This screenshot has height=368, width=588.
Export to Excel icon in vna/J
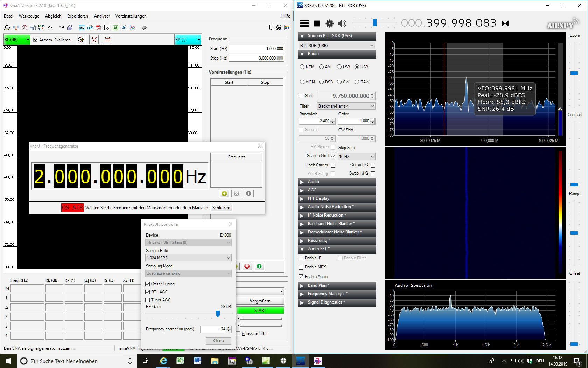click(x=115, y=28)
